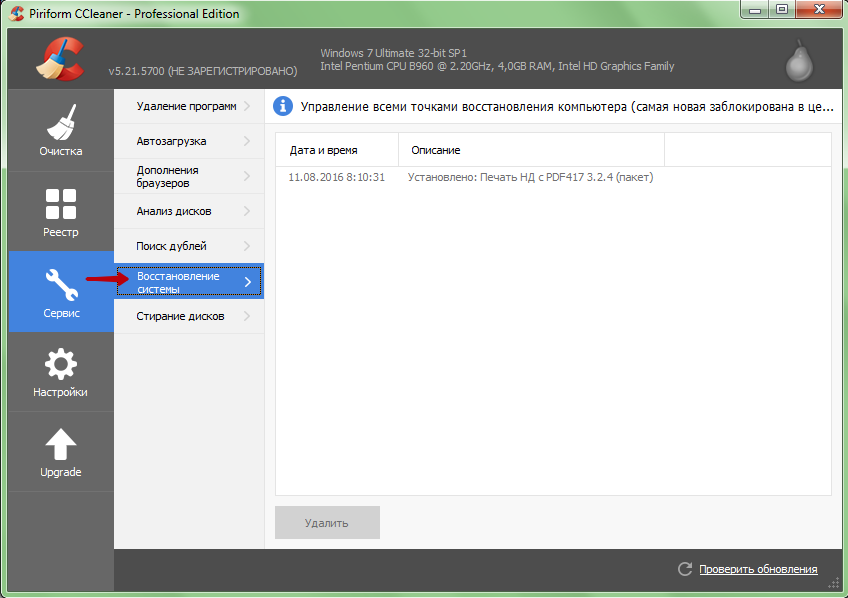Click chevron next to Анализ дисков
The image size is (848, 598).
pos(247,211)
